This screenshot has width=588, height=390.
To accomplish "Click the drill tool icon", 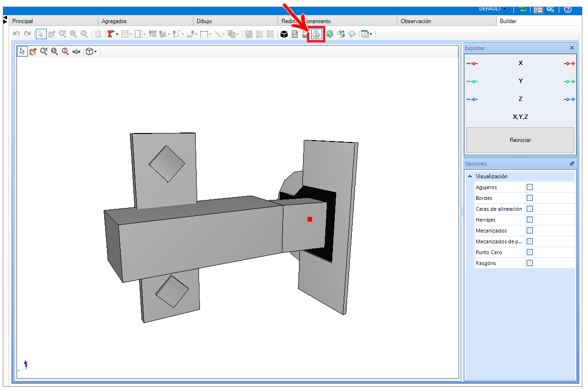I will click(x=110, y=34).
